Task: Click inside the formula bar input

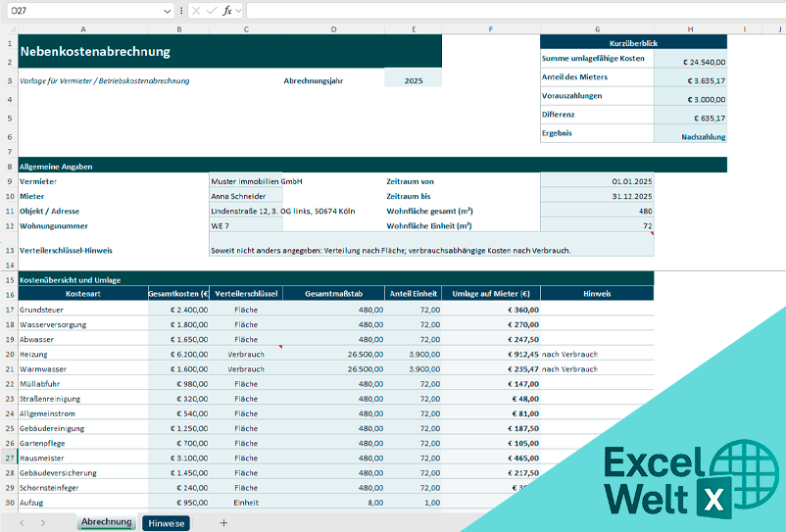Action: (516, 11)
